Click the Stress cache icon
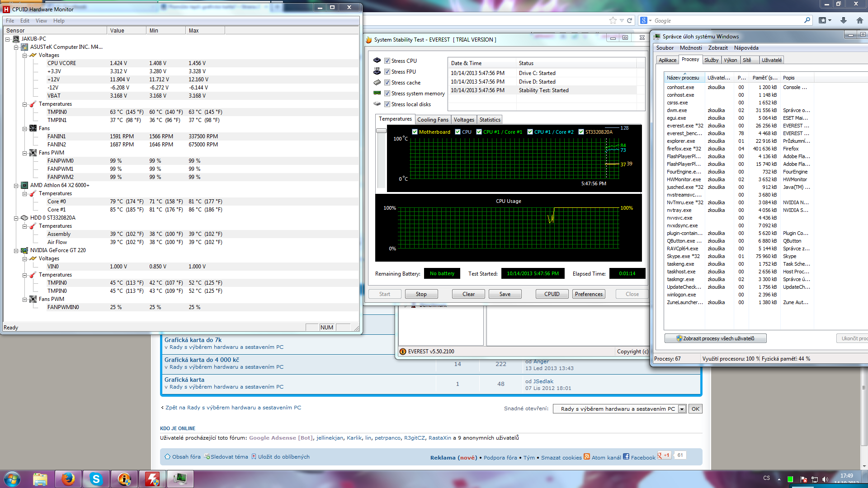Screen dimensions: 868x488 pos(377,82)
